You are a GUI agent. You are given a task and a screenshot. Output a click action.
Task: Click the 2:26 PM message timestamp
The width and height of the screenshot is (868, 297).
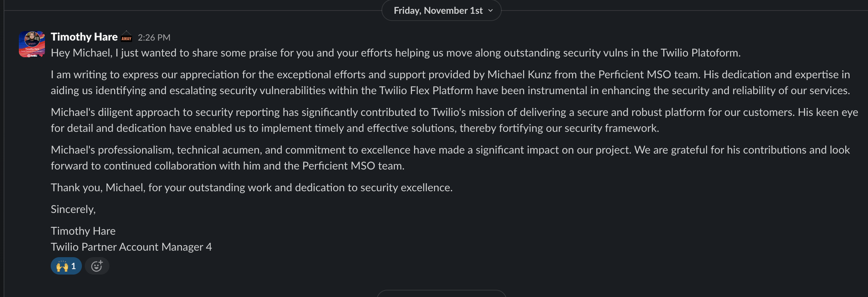coord(154,38)
